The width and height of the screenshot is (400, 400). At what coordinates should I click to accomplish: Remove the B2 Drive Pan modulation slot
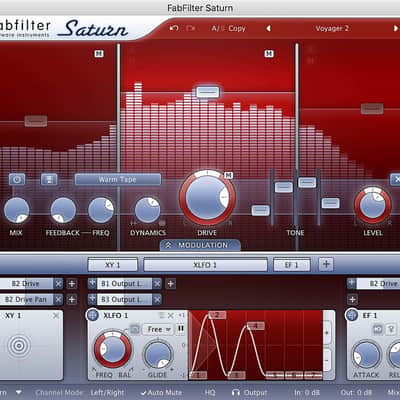coord(58,299)
